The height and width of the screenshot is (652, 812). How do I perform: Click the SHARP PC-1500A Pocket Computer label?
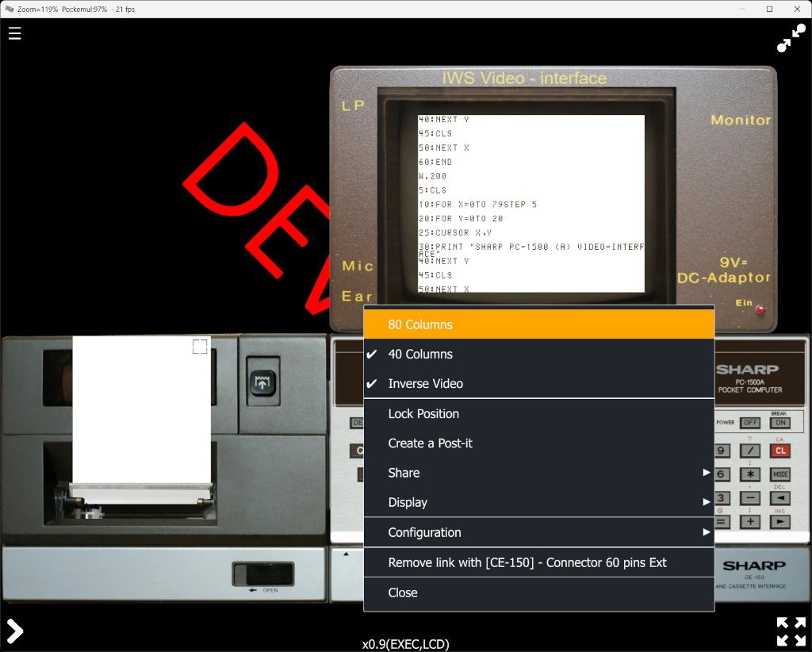[x=749, y=378]
